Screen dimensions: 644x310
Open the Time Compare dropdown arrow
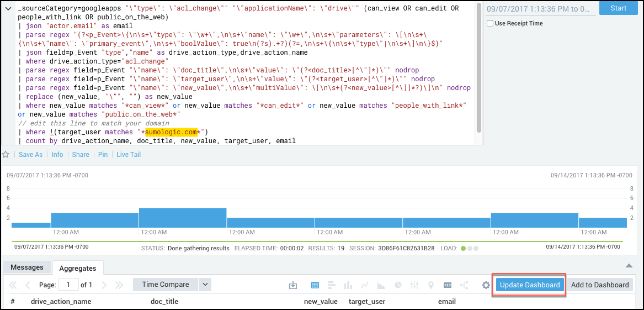(205, 285)
